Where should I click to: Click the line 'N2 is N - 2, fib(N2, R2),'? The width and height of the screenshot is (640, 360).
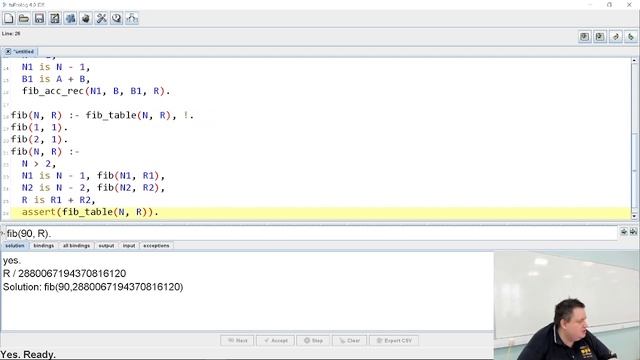(x=93, y=188)
